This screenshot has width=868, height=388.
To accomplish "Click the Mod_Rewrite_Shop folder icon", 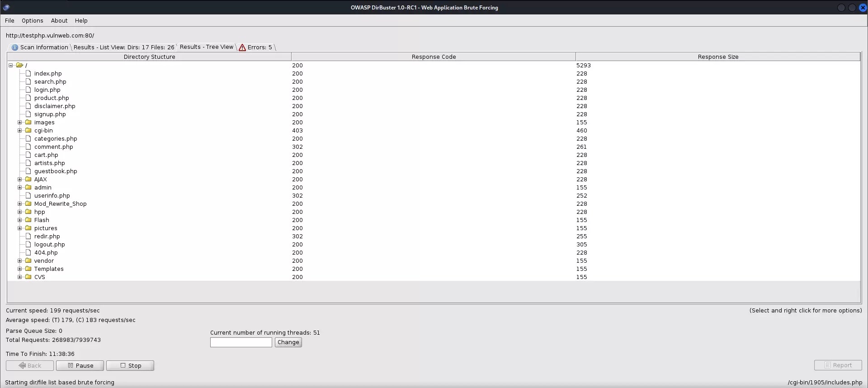I will pos(28,203).
